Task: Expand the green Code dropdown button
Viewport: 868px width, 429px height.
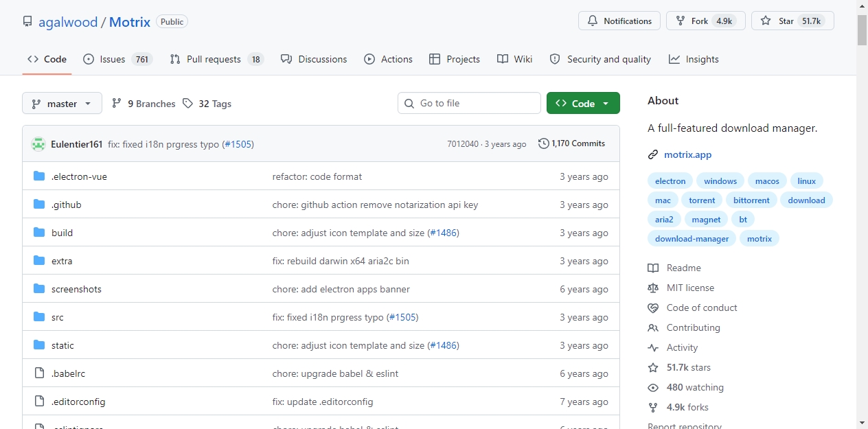Action: (583, 103)
